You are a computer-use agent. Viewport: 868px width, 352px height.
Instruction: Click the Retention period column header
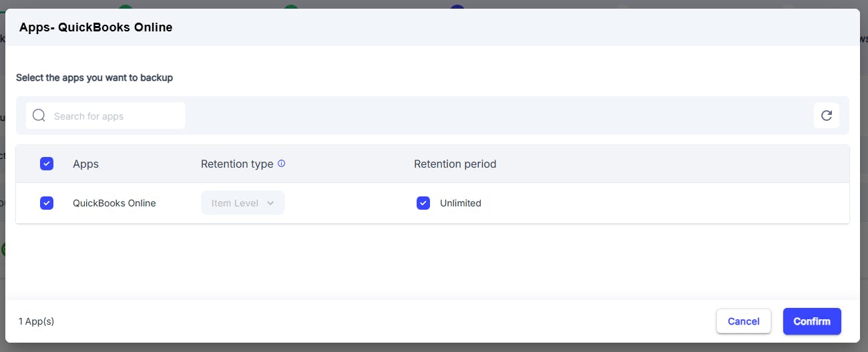point(455,164)
